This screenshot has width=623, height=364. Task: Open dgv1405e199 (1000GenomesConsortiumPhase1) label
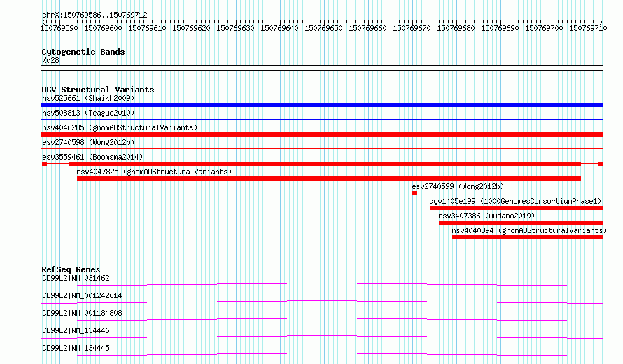tap(516, 201)
